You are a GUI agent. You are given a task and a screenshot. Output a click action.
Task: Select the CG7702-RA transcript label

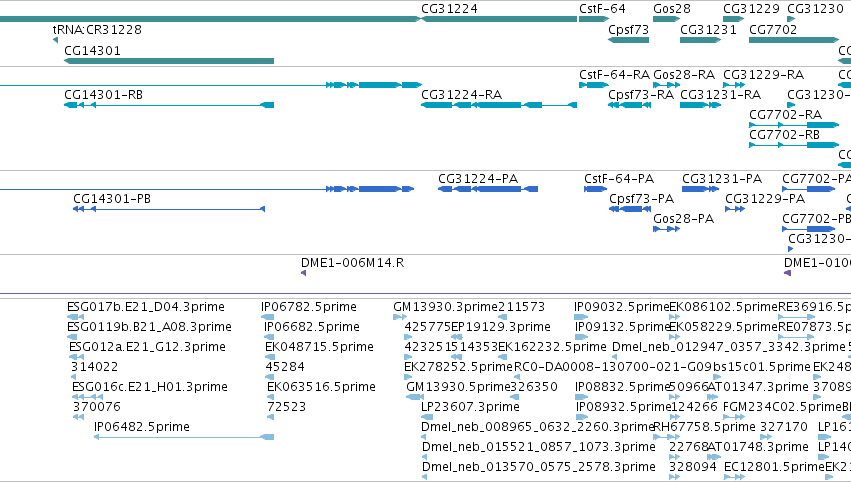785,115
